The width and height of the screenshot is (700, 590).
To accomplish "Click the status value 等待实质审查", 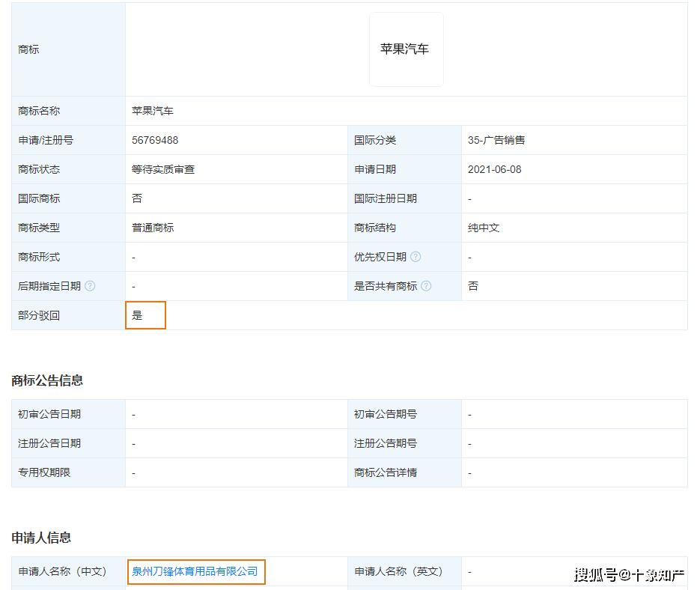I will tap(163, 169).
